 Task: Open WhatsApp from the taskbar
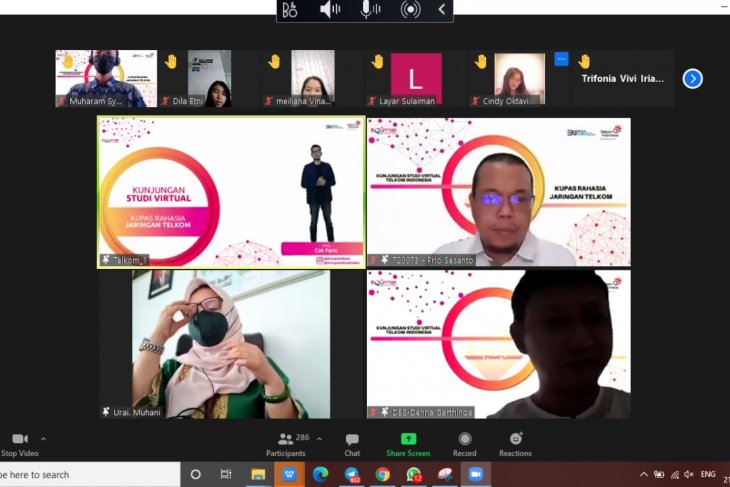point(414,474)
